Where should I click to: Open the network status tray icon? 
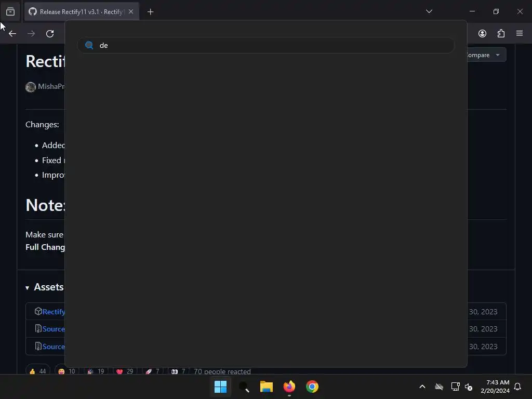pyautogui.click(x=455, y=387)
